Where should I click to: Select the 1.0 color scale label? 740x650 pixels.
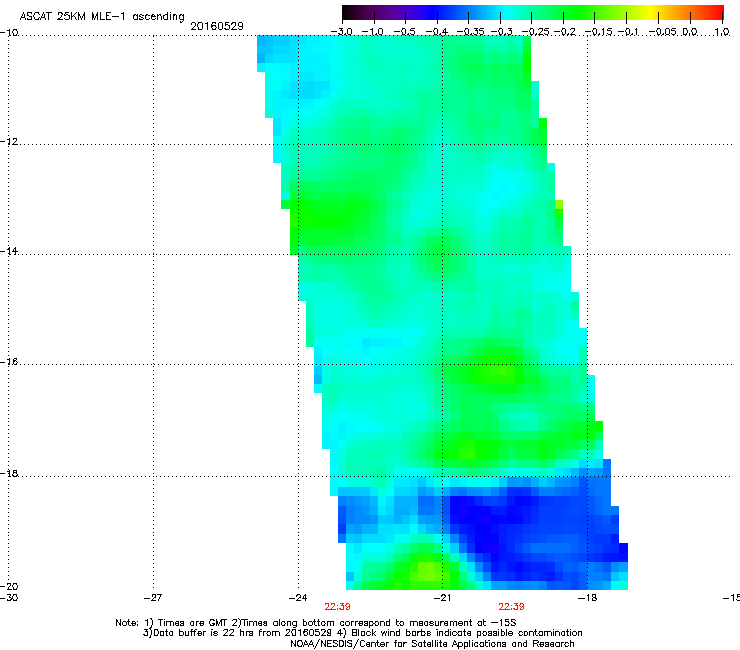pyautogui.click(x=723, y=32)
